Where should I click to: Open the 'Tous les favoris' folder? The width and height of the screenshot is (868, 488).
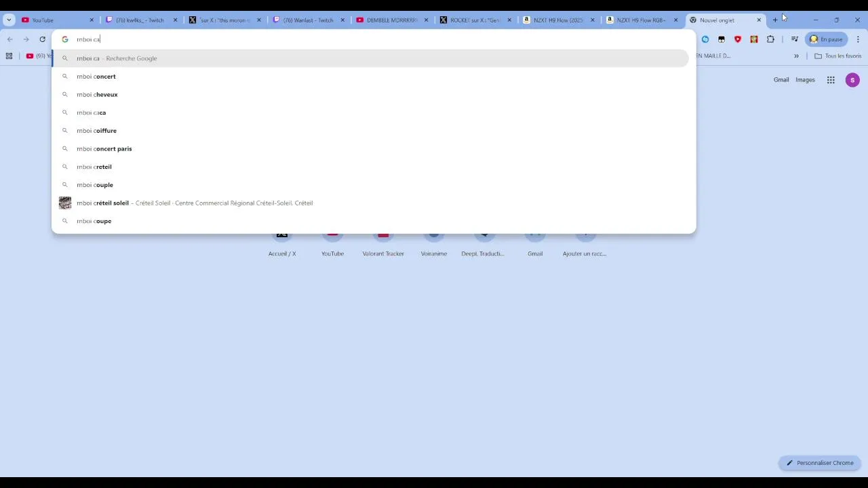[838, 56]
